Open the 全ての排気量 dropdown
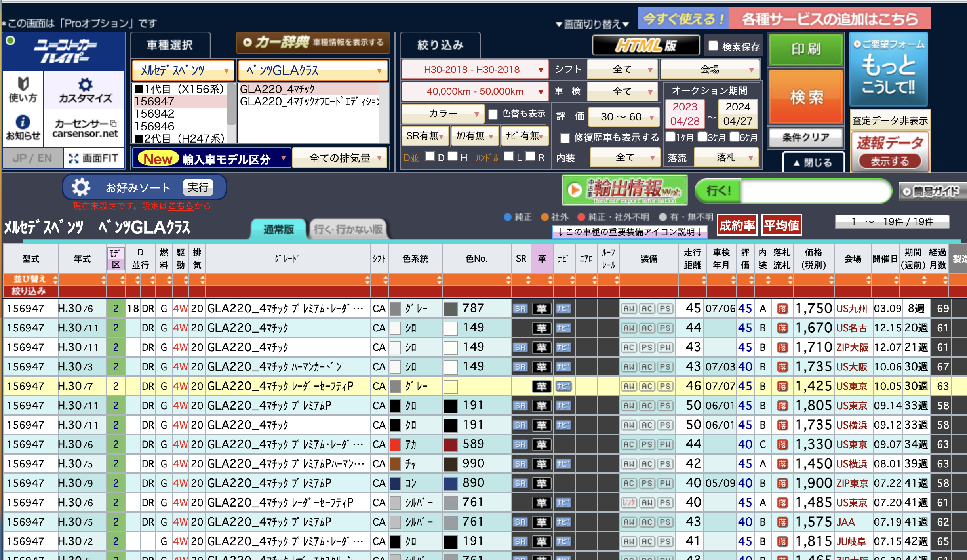The width and height of the screenshot is (967, 560). point(339,158)
